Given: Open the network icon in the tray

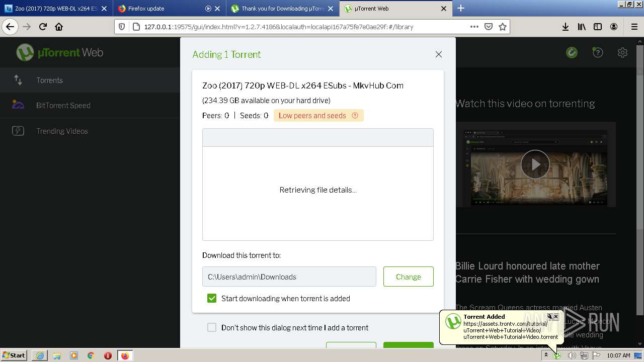Looking at the screenshot, I should tap(584, 355).
